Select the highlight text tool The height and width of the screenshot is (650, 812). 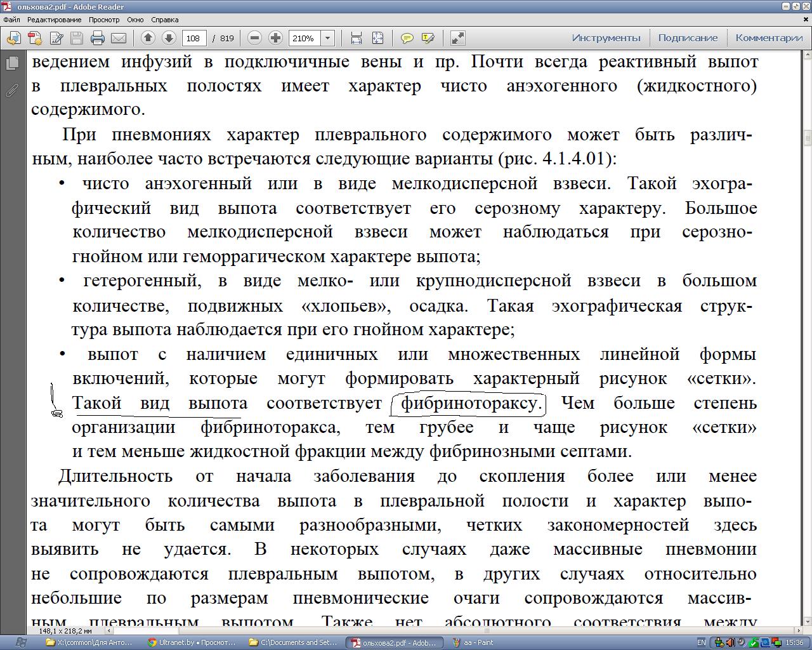[x=428, y=38]
